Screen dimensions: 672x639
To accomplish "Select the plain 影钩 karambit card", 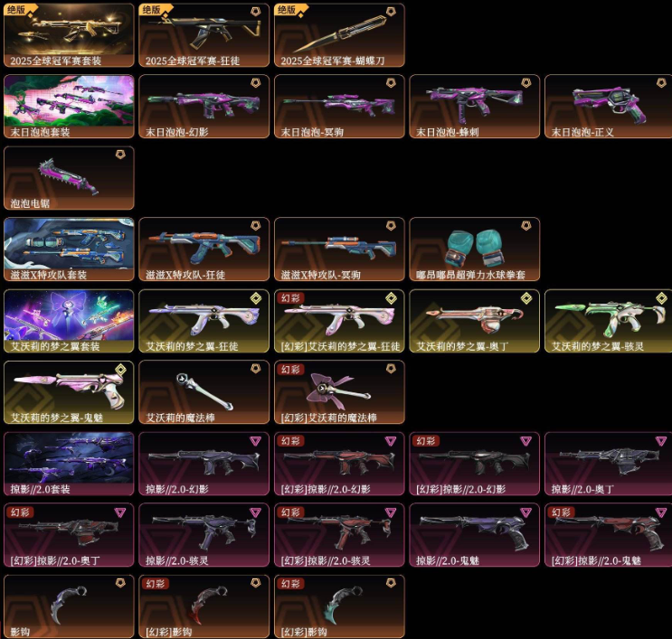I will (69, 606).
